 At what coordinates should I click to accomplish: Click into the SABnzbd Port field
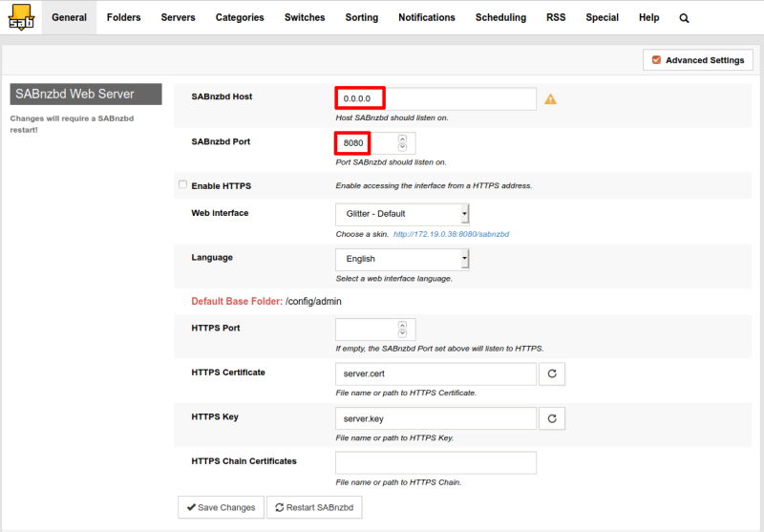click(x=375, y=142)
